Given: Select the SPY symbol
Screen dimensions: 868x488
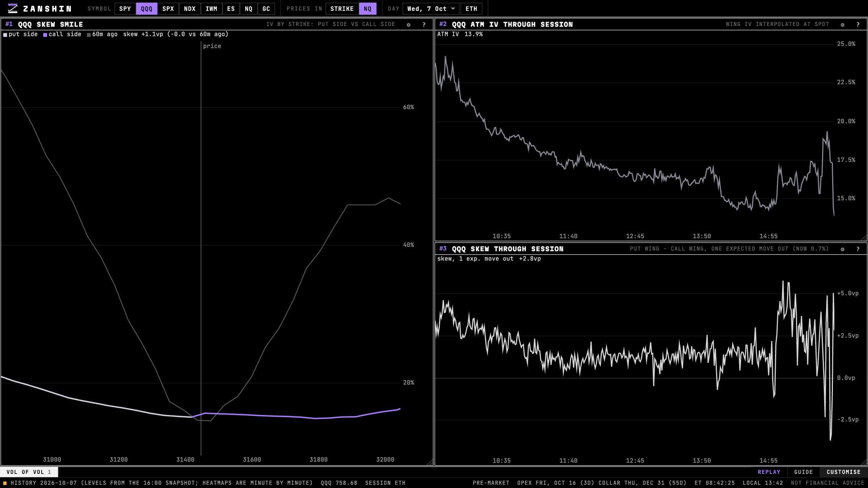Looking at the screenshot, I should 125,9.
